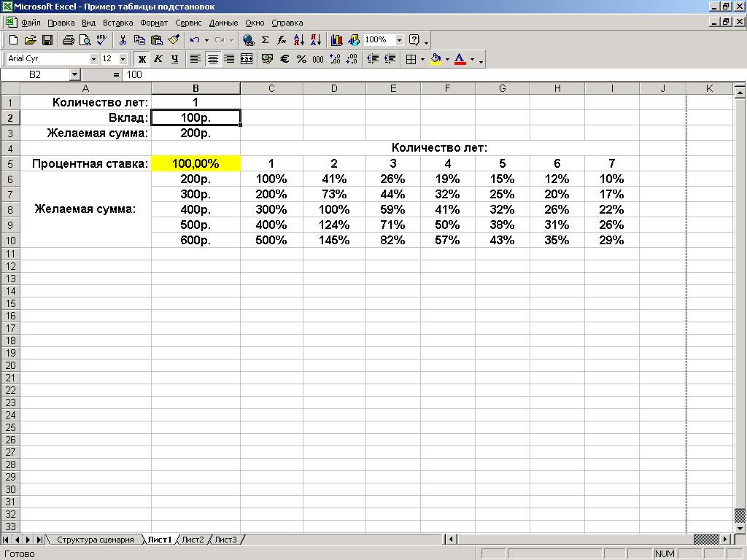Toggle align right

(229, 59)
